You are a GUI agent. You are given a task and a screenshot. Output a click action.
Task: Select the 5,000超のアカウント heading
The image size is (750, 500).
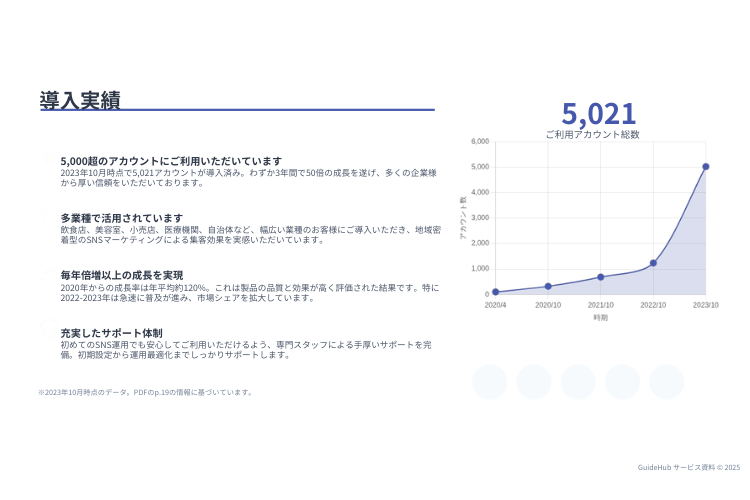[x=171, y=161]
